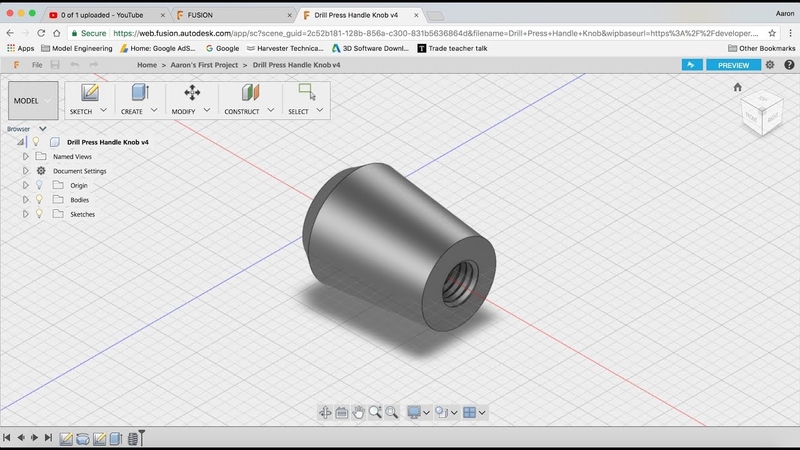Expand the Document Settings node
Image resolution: width=800 pixels, height=450 pixels.
(26, 171)
